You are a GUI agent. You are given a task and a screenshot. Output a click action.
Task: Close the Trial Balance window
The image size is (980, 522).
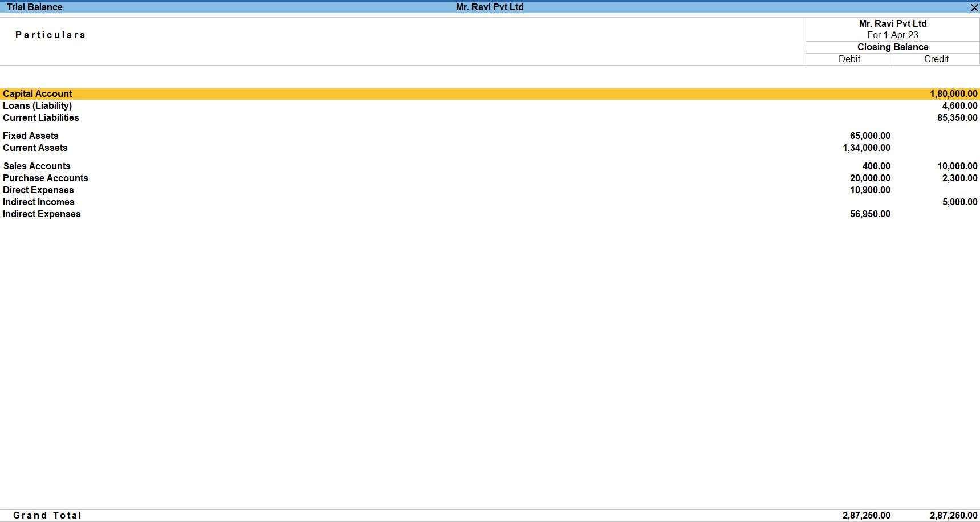coord(974,7)
